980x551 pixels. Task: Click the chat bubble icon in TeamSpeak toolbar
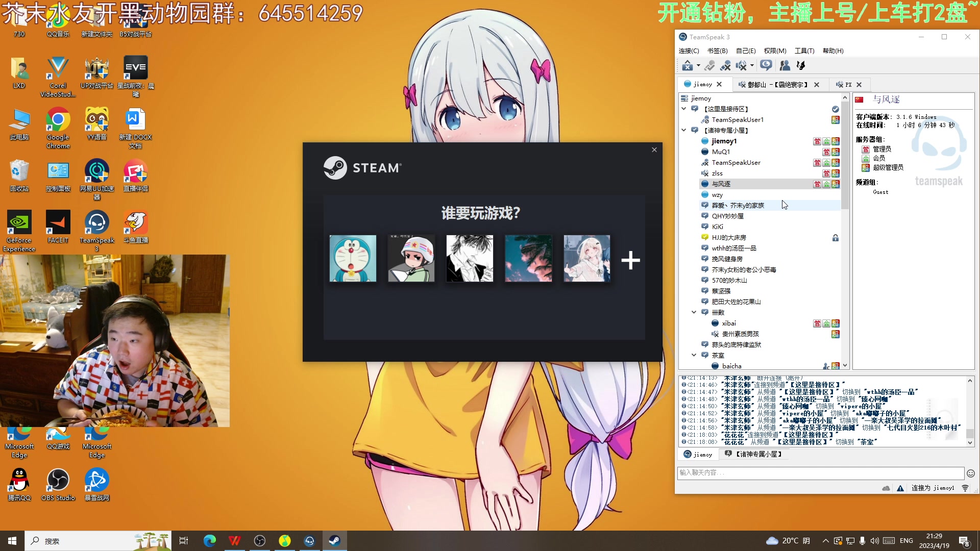pyautogui.click(x=766, y=65)
